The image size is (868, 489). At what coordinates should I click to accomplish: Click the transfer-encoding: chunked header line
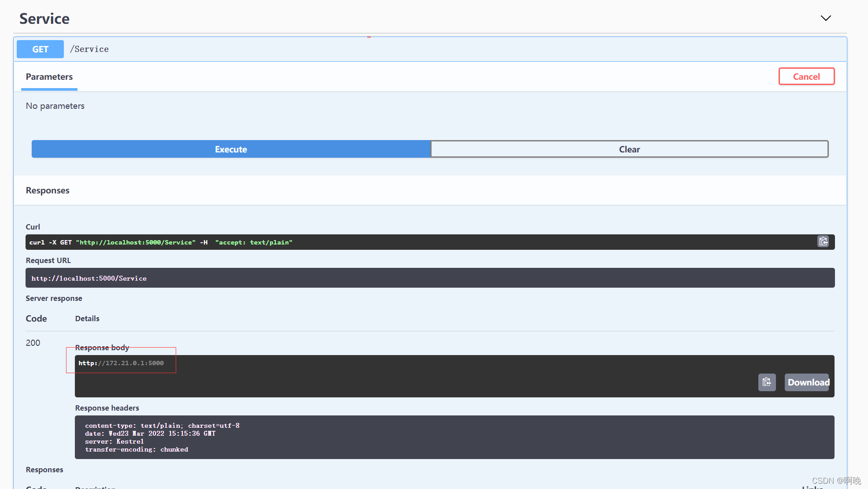click(137, 449)
